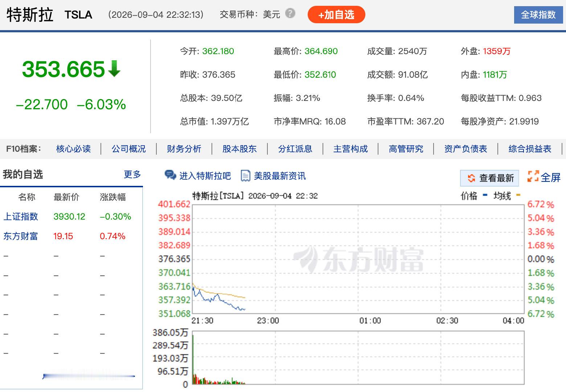Click the fullscreen expand icon
Screen dimensions: 566x392
pyautogui.click(x=533, y=176)
